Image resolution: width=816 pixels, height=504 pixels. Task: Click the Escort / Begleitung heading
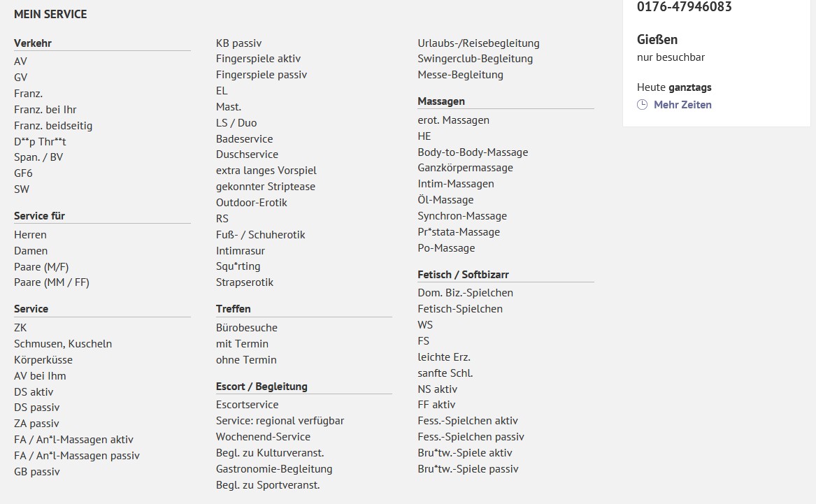(262, 387)
